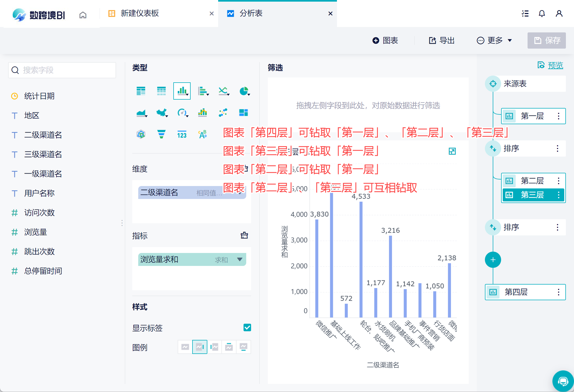Open the 浏览量求和 aggregation dropdown
The image size is (574, 392).
(239, 259)
